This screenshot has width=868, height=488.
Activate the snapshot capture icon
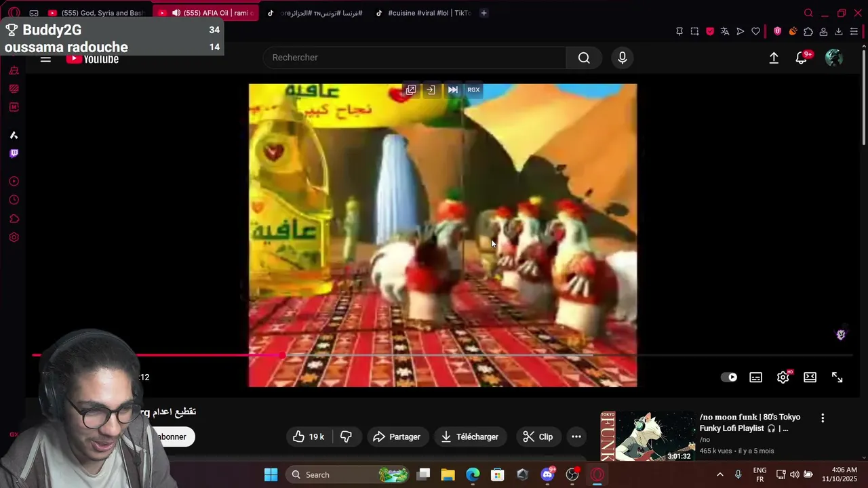(x=694, y=31)
